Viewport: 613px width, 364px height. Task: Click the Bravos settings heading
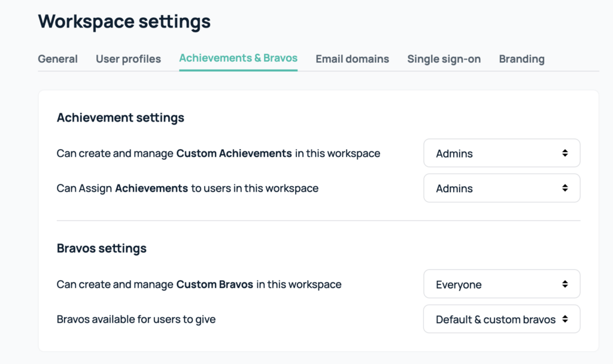[x=102, y=248]
